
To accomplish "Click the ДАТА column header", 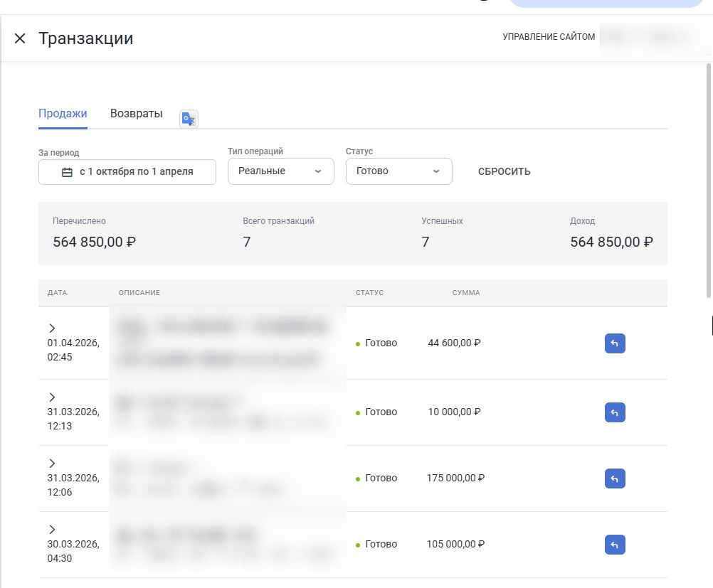I will click(57, 293).
